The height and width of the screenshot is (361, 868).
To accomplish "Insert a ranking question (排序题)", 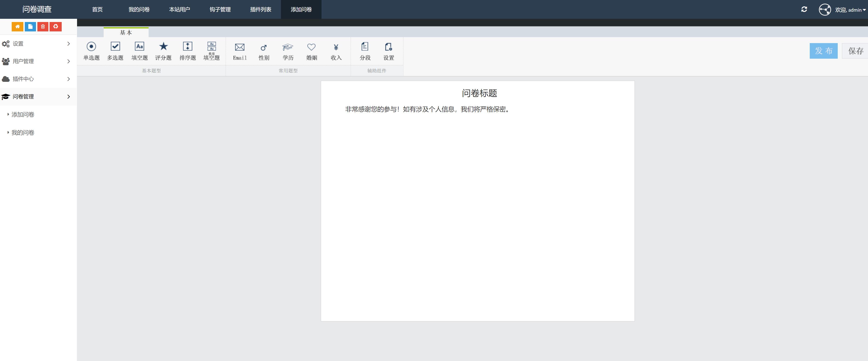I will (x=188, y=51).
